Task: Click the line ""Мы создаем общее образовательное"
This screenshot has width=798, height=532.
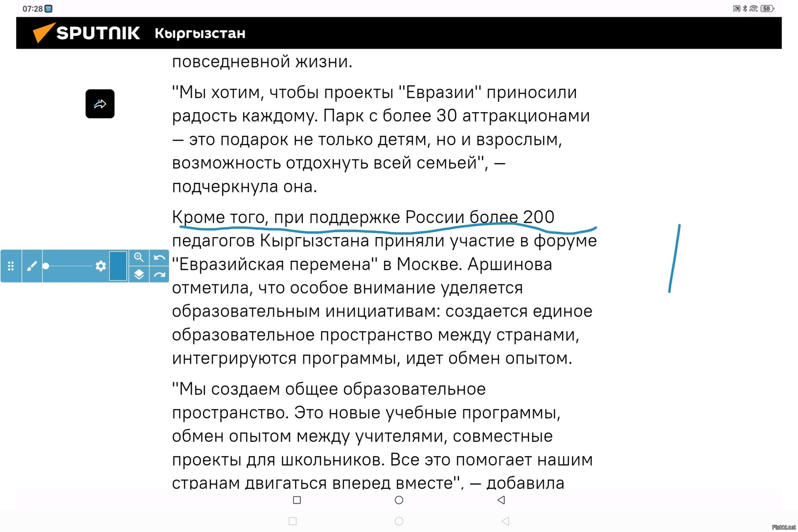Action: point(329,389)
